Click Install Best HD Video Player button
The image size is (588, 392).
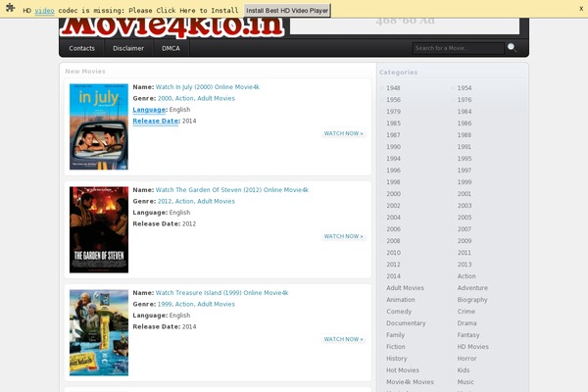pos(287,10)
